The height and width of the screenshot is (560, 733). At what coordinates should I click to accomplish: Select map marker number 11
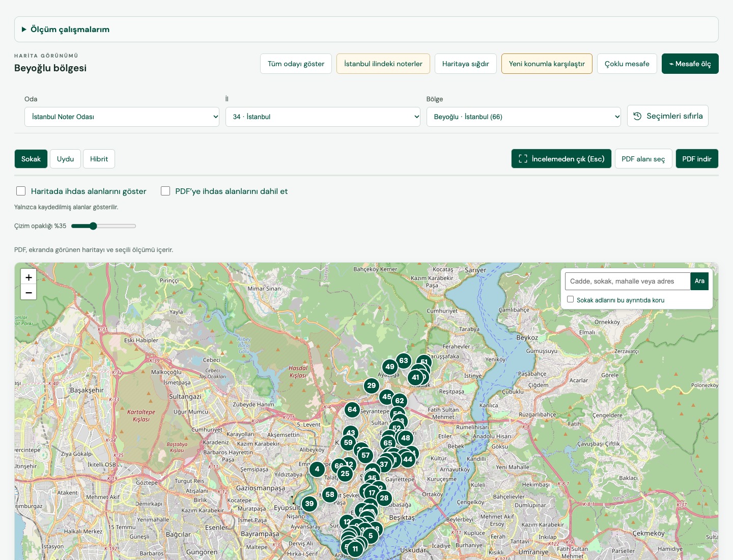(x=355, y=549)
